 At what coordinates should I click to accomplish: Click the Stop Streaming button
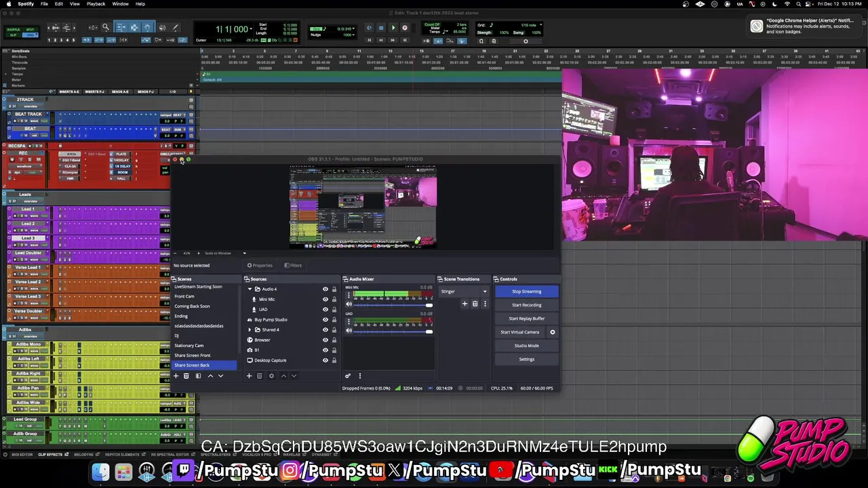tap(527, 291)
